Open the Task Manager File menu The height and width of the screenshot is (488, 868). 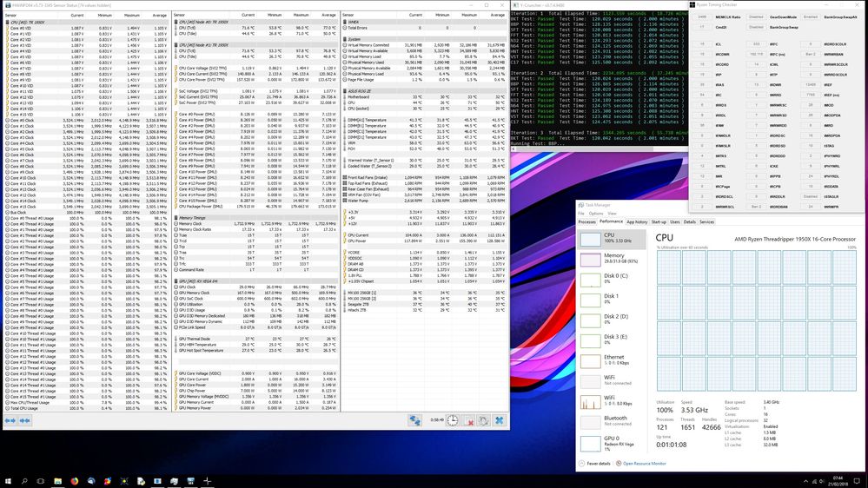pyautogui.click(x=581, y=214)
